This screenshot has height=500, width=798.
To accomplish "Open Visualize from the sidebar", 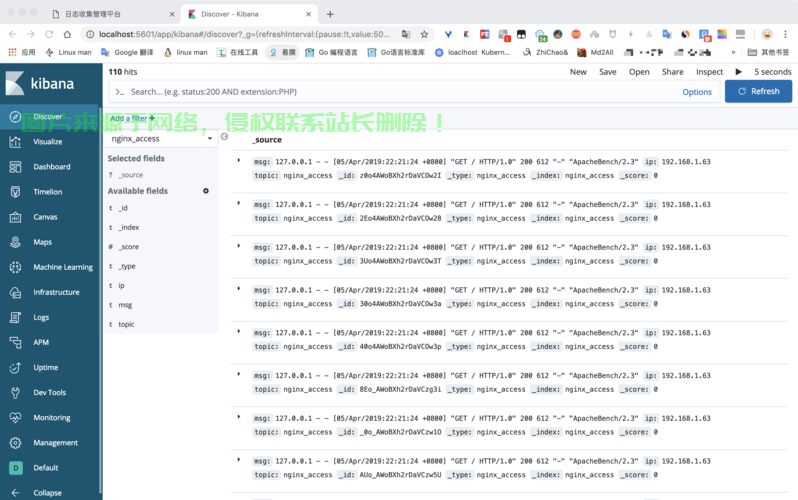I will 49,142.
